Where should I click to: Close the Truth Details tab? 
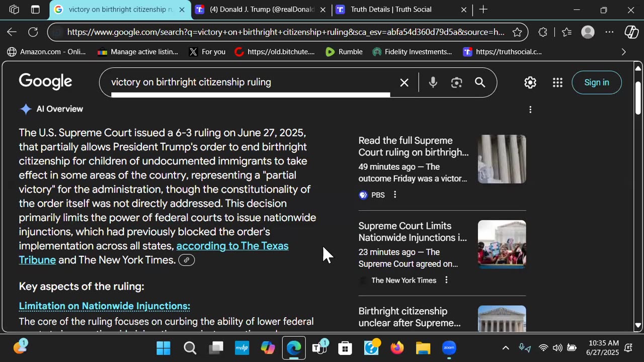pos(464,10)
